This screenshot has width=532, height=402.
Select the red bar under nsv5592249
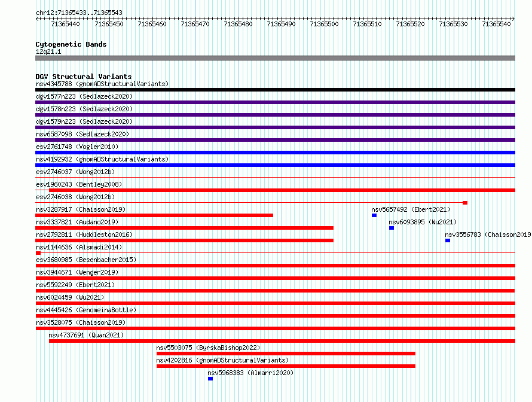pos(275,291)
